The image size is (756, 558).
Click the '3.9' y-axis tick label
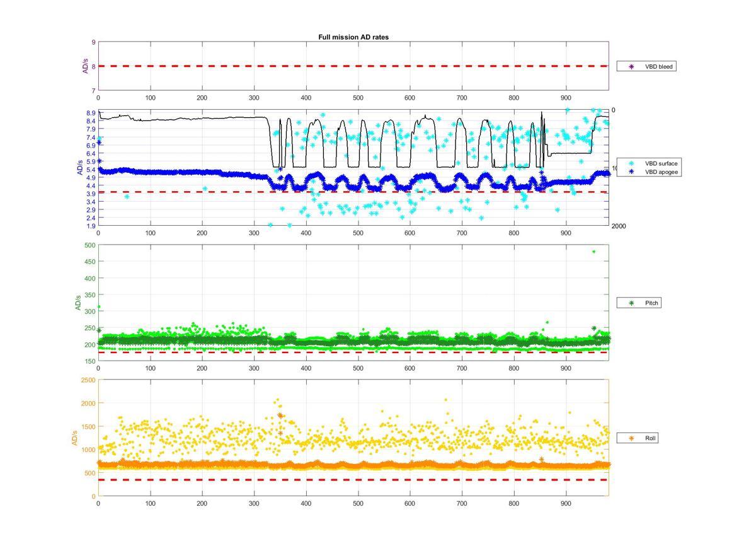click(91, 194)
